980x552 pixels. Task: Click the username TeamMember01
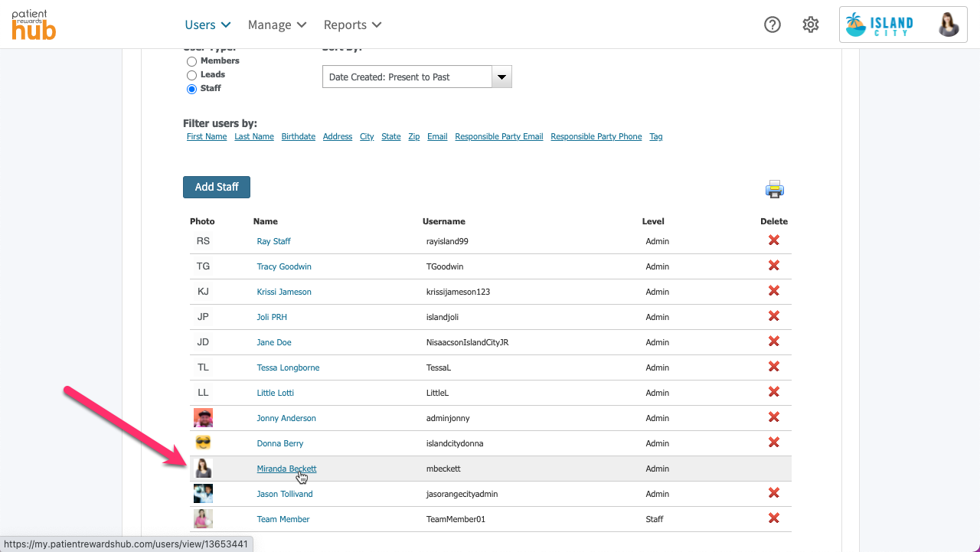click(x=456, y=519)
